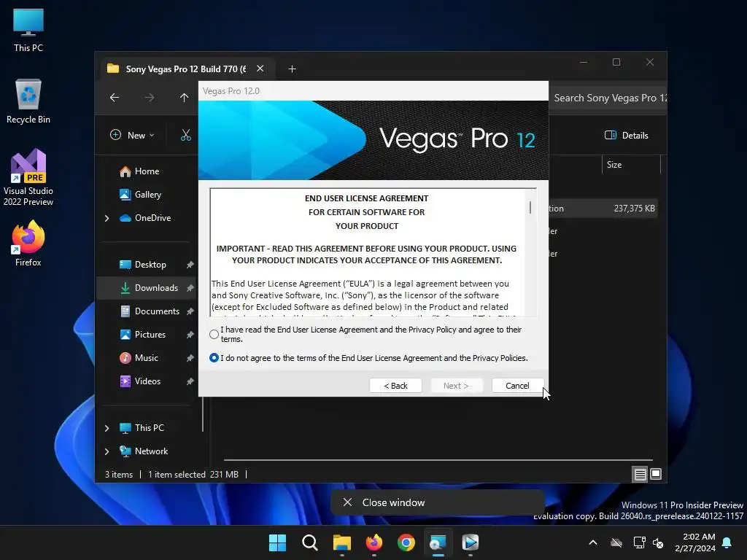Open the New dropdown in File Explorer
This screenshot has height=560, width=747.
click(x=132, y=135)
